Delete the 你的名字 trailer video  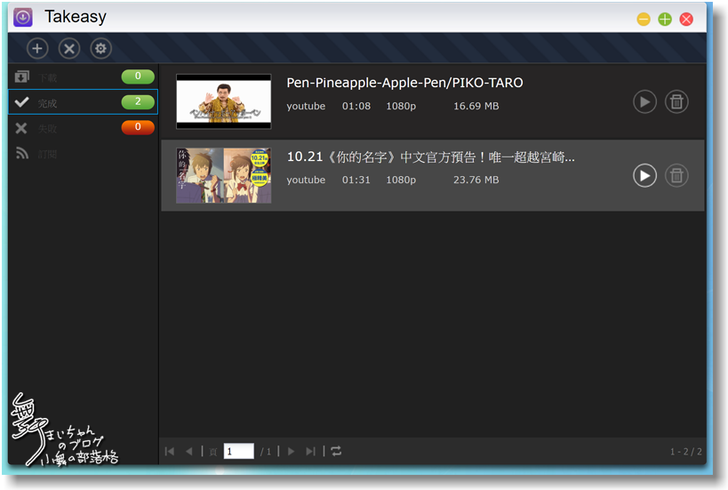click(676, 176)
